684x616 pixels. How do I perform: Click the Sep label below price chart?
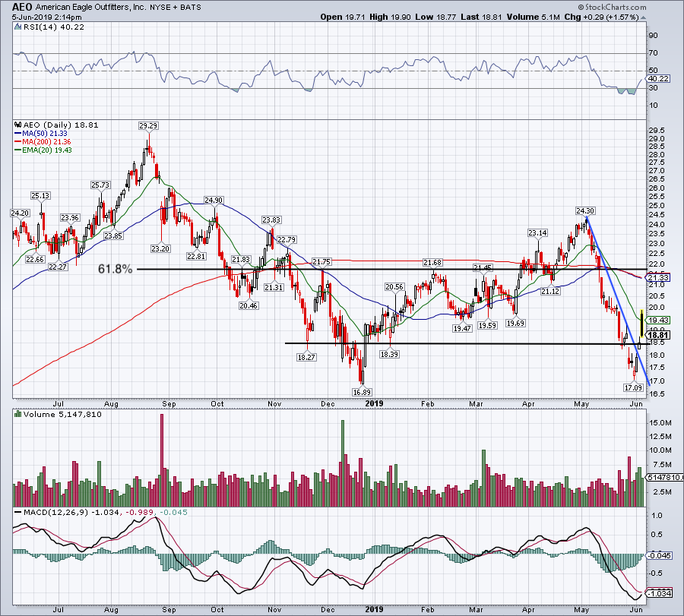169,403
